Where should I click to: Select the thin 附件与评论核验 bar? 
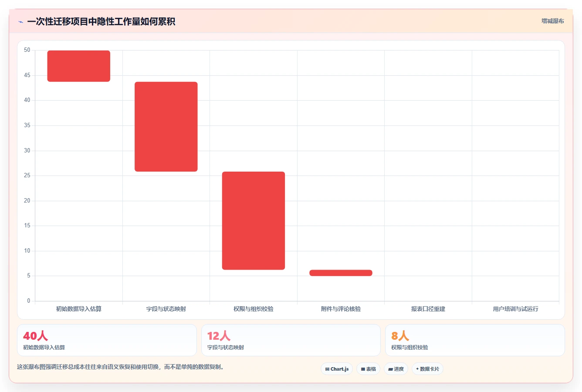pos(341,273)
